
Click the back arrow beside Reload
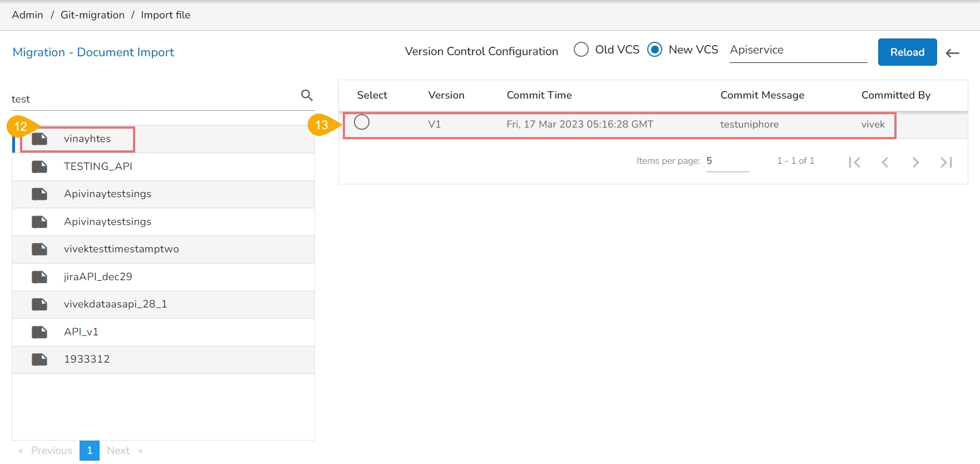point(953,53)
